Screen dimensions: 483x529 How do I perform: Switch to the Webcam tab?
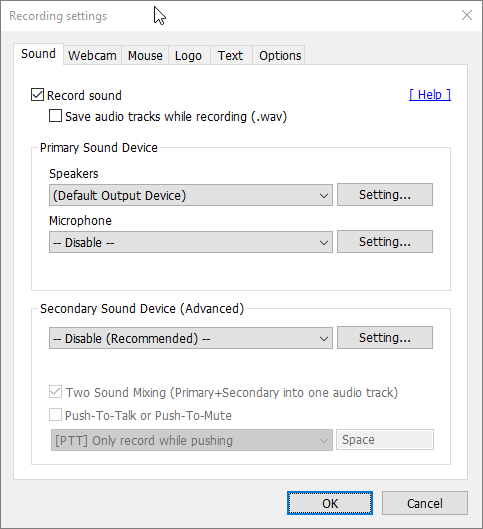coord(92,55)
